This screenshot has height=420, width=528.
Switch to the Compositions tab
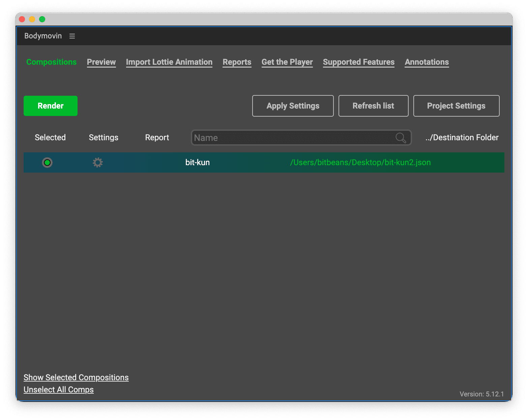tap(51, 62)
